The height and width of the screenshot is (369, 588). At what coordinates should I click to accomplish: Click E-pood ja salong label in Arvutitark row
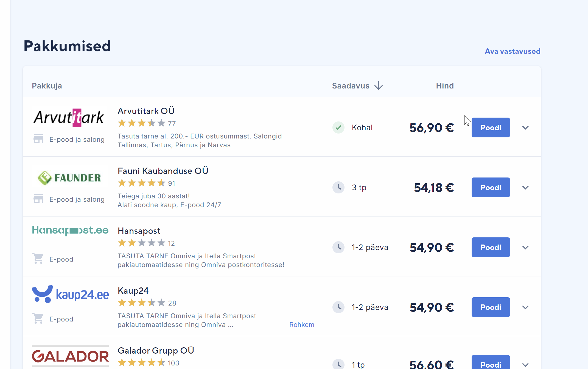pos(77,139)
